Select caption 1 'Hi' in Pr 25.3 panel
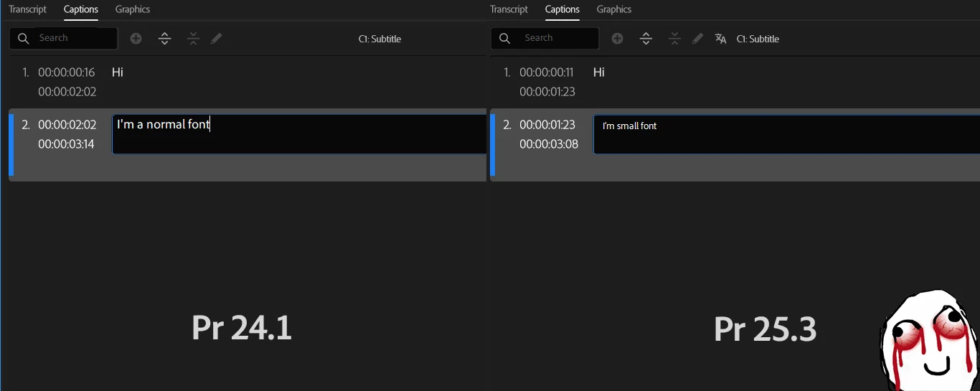 pyautogui.click(x=599, y=72)
